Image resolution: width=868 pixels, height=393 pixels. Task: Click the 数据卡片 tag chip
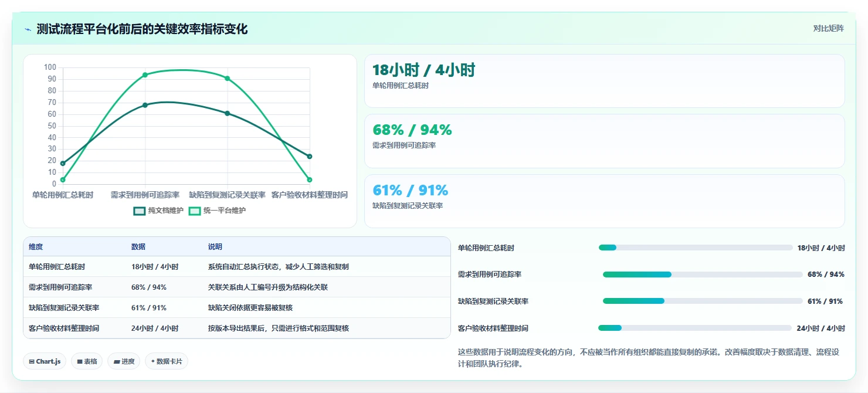click(x=167, y=361)
